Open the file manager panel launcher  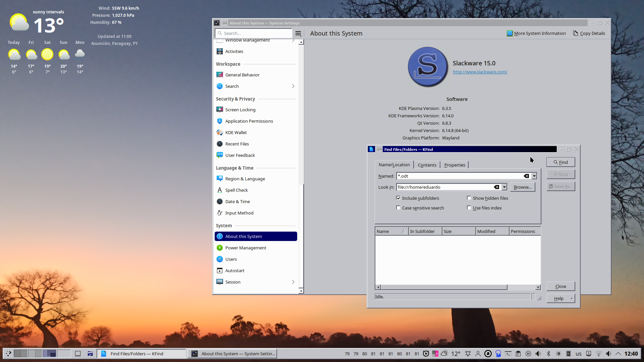pos(90,353)
